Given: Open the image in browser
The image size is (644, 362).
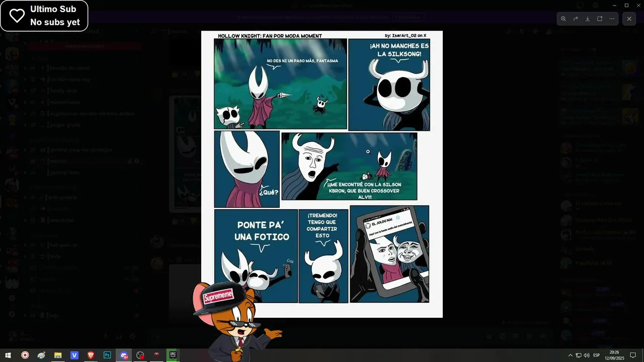Looking at the screenshot, I should coord(600,19).
